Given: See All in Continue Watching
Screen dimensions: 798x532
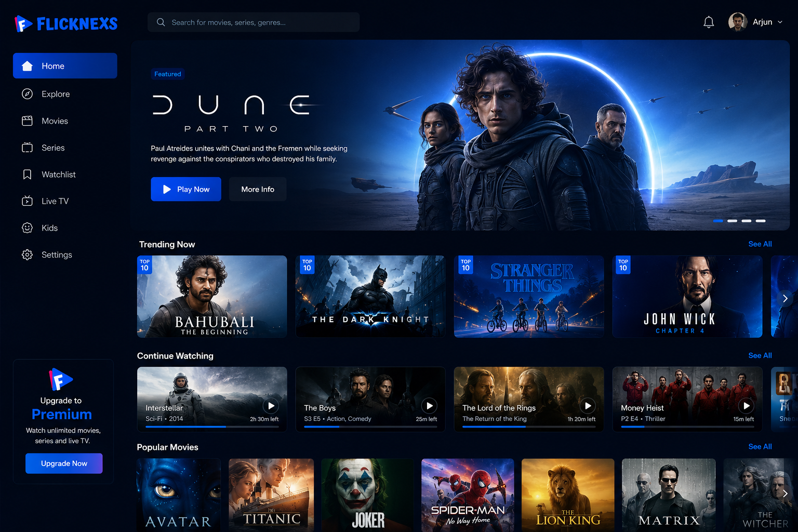Looking at the screenshot, I should 760,355.
